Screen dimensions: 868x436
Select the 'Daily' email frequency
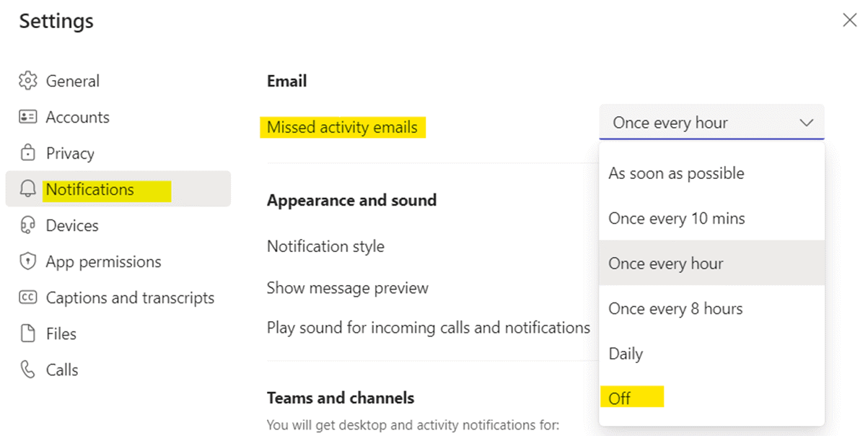[711, 354]
